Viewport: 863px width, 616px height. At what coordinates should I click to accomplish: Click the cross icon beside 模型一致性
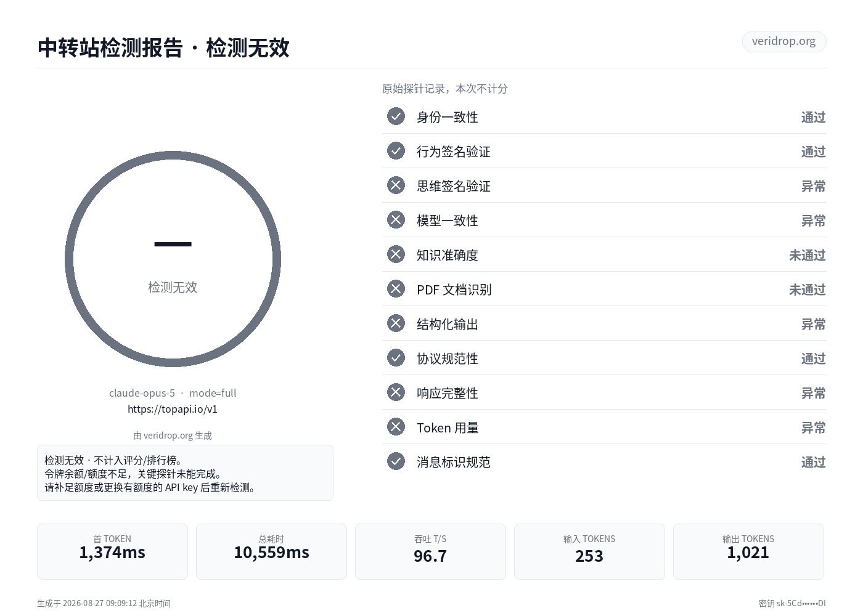click(x=396, y=220)
